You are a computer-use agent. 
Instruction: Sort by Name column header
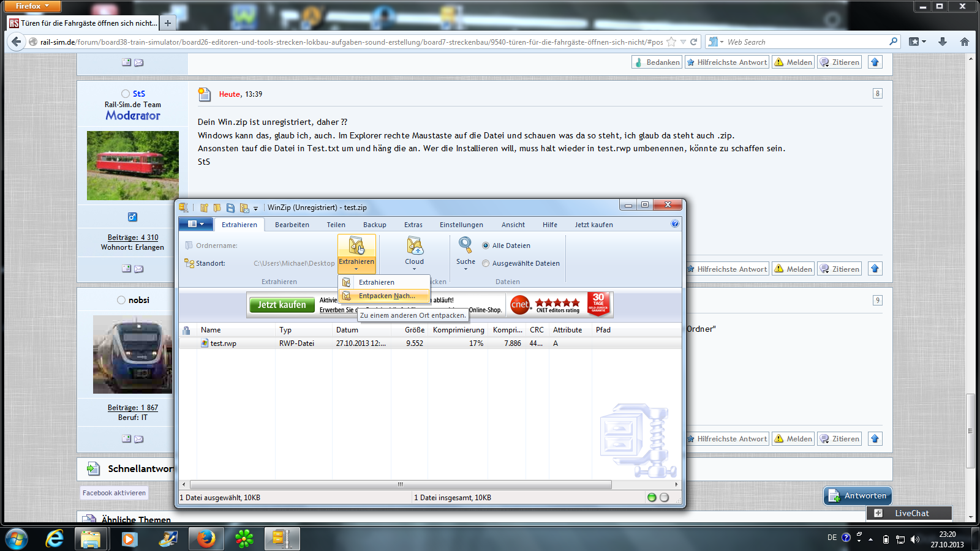tap(236, 330)
